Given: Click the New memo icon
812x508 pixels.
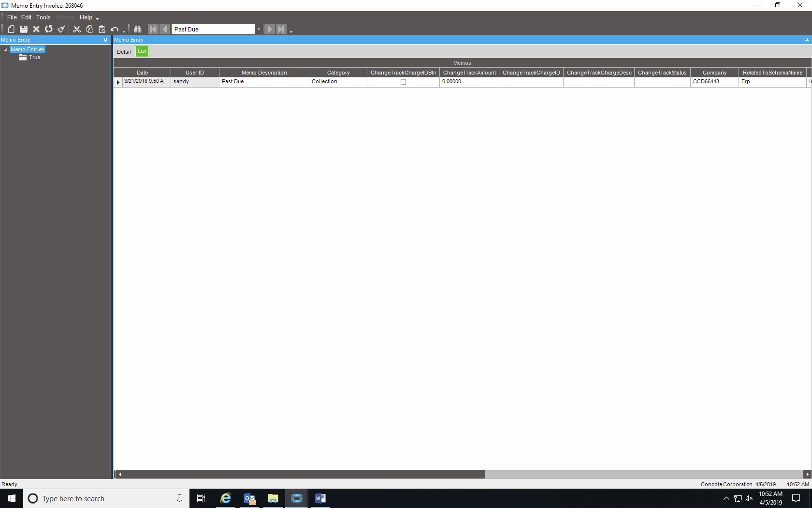Looking at the screenshot, I should click(11, 29).
